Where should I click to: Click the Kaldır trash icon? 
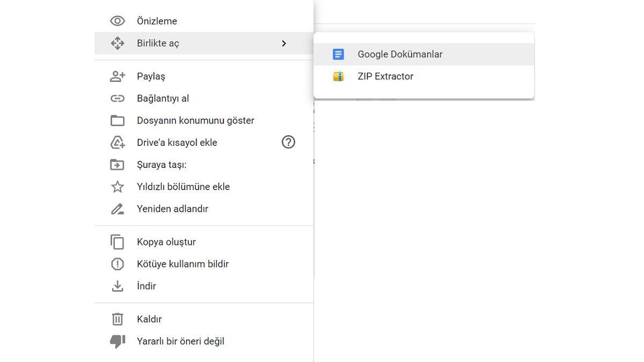pyautogui.click(x=117, y=318)
